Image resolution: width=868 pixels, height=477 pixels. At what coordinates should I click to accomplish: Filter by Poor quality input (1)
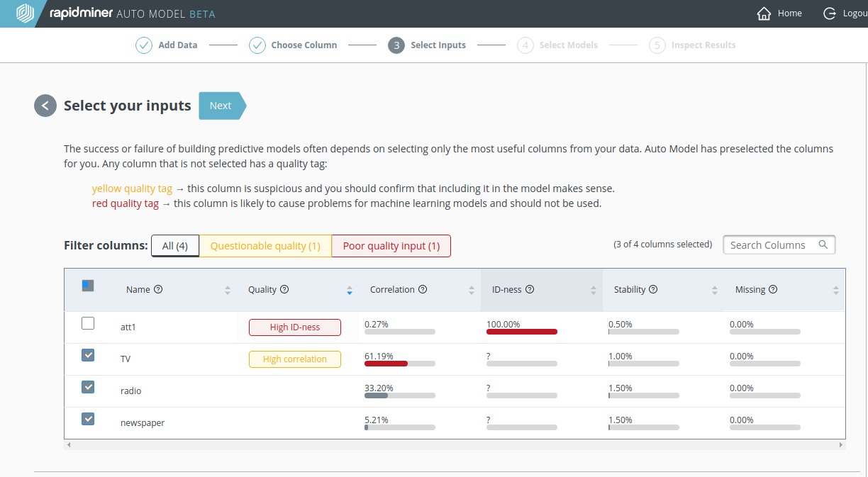point(391,246)
